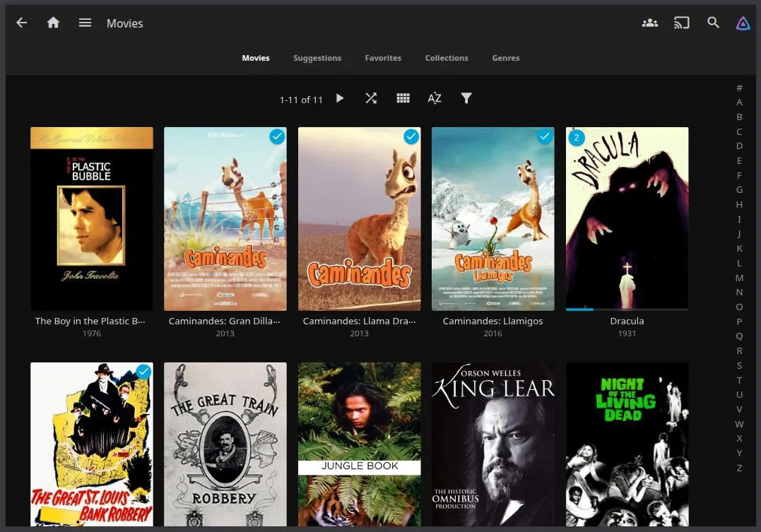Click the 'Dracula' title link
The width and height of the screenshot is (761, 532).
(627, 321)
